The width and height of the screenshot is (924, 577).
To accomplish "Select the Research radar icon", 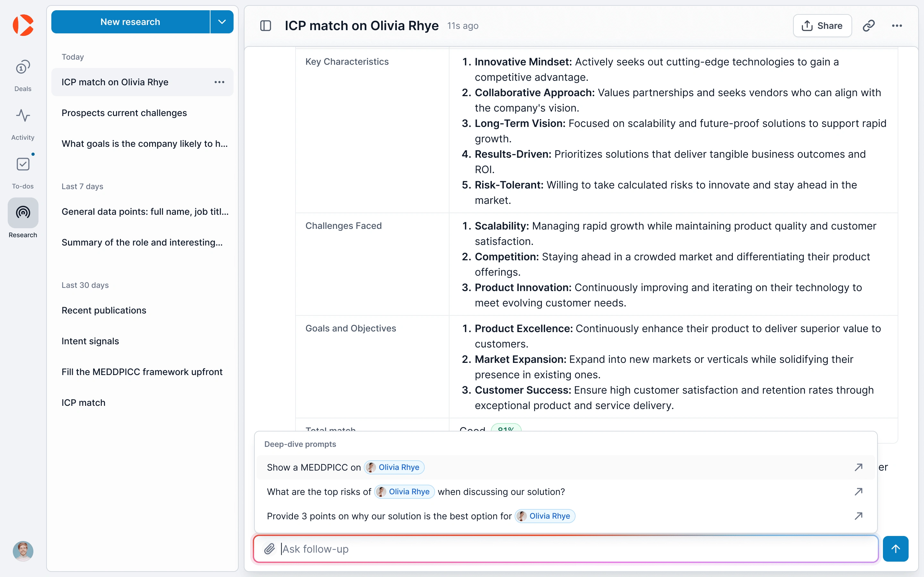I will coord(23,212).
